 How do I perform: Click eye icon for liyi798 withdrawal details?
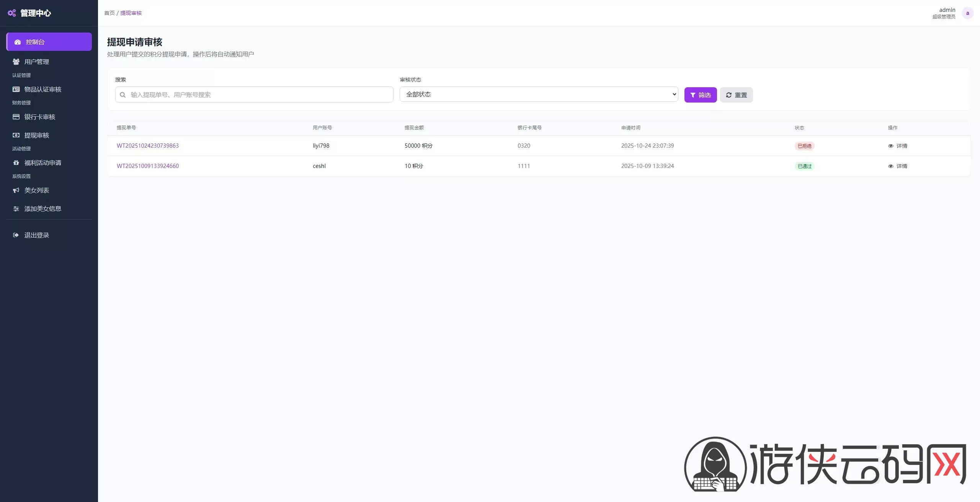tap(890, 146)
